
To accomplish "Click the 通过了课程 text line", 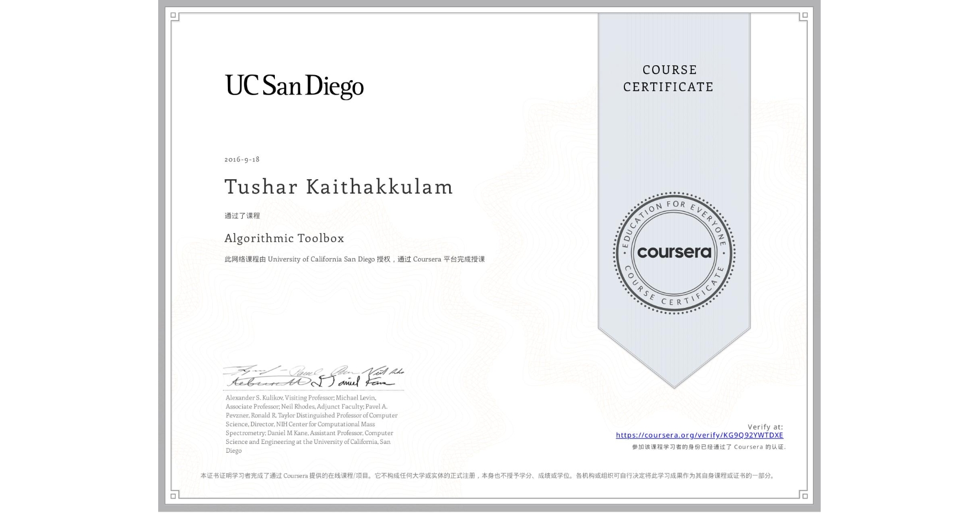I will (x=242, y=216).
